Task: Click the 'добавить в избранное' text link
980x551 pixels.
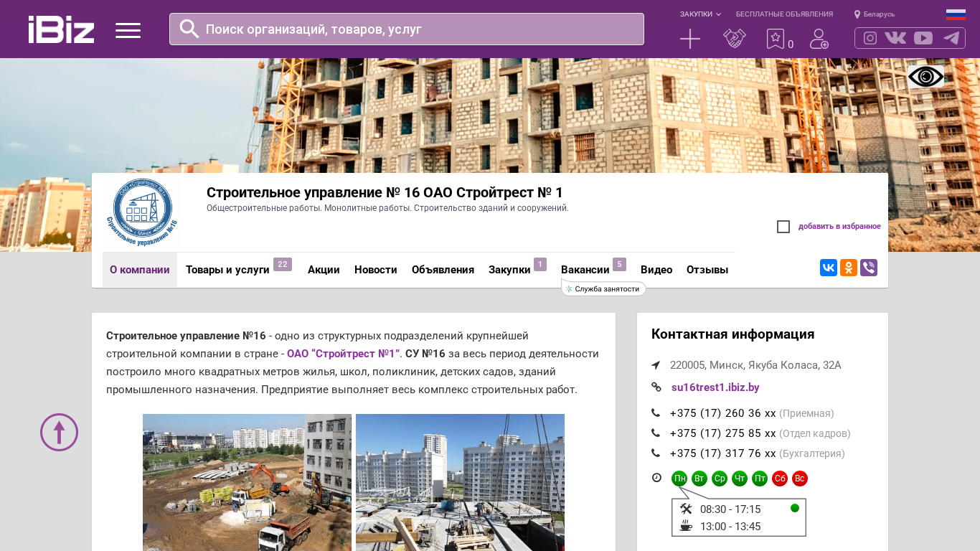Action: [x=839, y=227]
